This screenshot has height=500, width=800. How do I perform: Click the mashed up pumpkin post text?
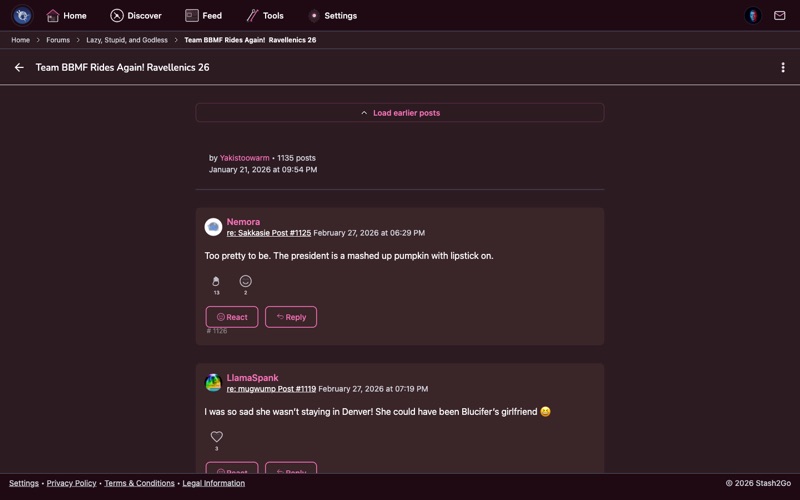[349, 256]
